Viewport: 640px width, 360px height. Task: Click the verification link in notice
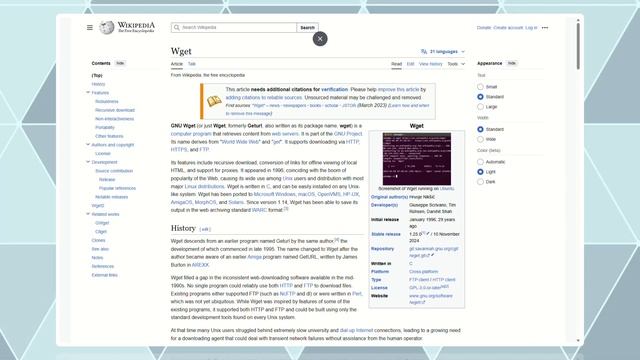click(334, 89)
